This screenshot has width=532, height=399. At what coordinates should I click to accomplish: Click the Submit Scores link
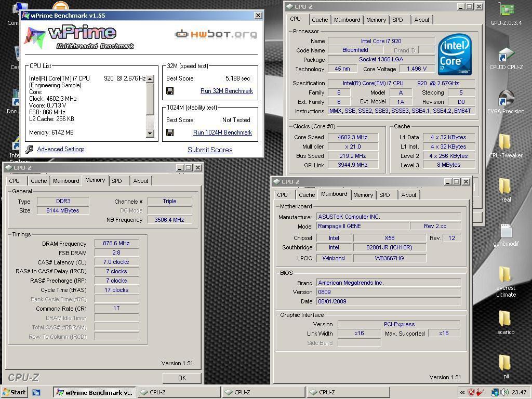210,150
